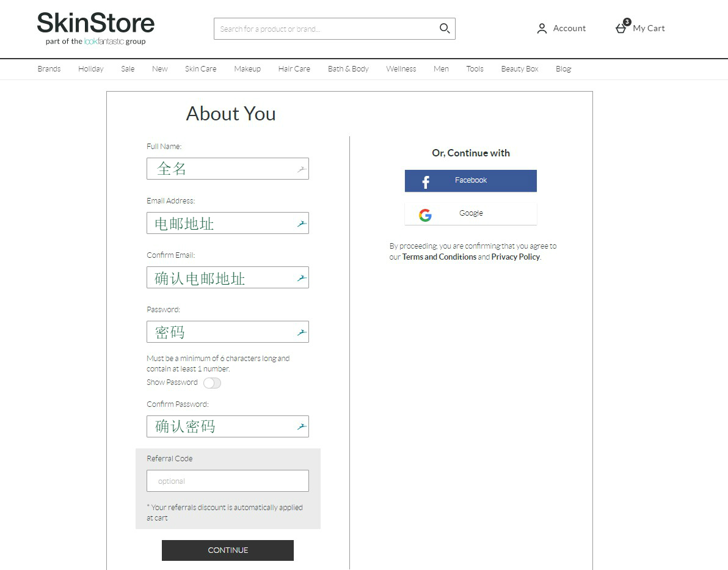
Task: Open the Skin Care menu
Action: [x=200, y=69]
